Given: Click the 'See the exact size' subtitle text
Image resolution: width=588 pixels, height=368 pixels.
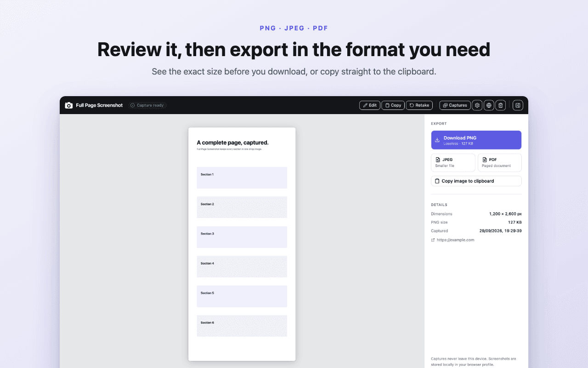Looking at the screenshot, I should tap(294, 72).
